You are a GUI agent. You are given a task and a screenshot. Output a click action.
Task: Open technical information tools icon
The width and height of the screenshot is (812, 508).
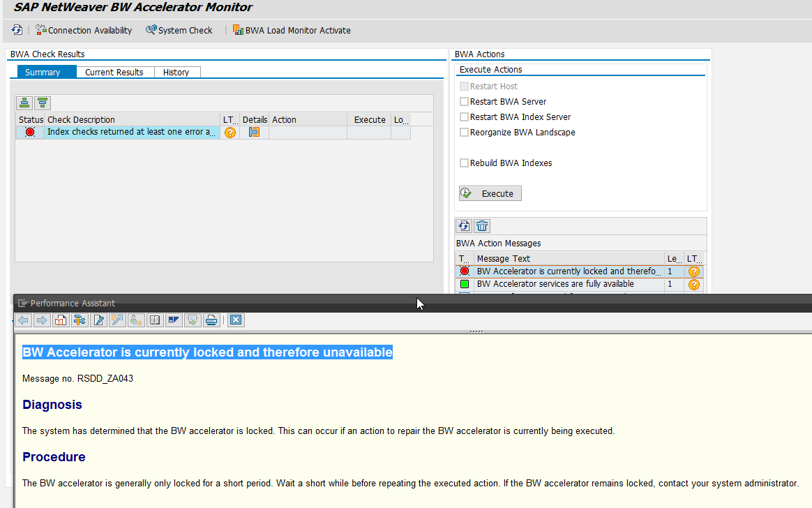[80, 320]
